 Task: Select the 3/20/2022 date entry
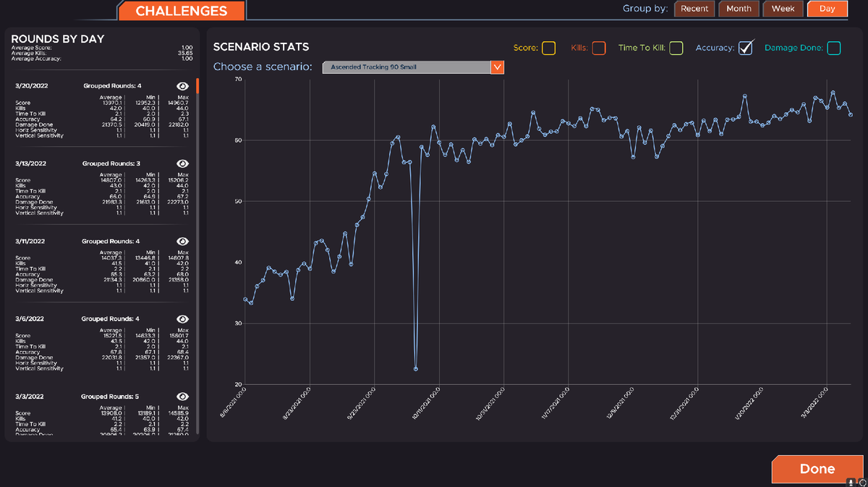(x=30, y=85)
